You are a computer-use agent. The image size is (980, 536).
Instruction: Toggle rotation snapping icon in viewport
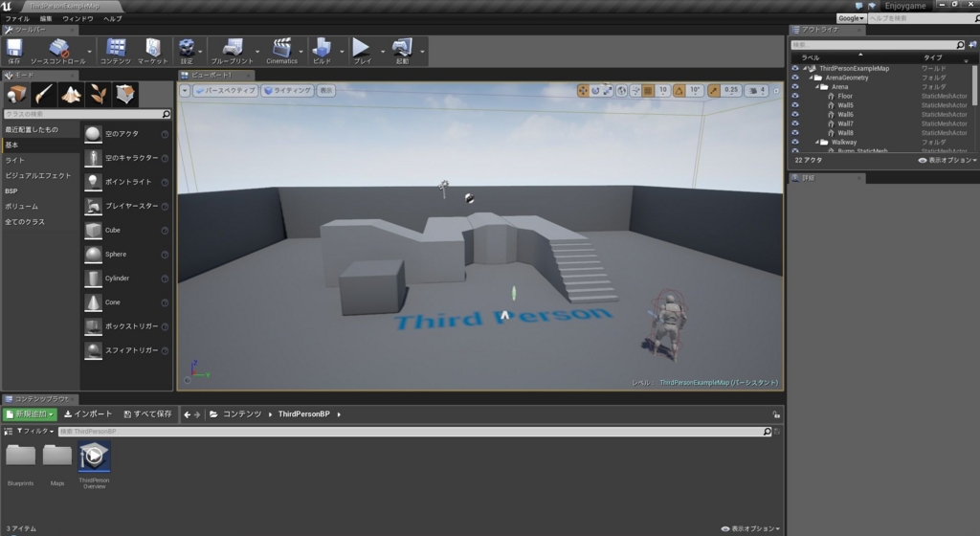(x=679, y=91)
